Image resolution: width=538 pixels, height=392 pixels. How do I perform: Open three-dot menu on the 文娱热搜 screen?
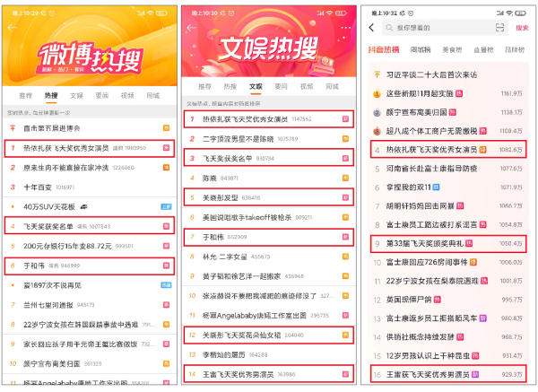coord(345,28)
